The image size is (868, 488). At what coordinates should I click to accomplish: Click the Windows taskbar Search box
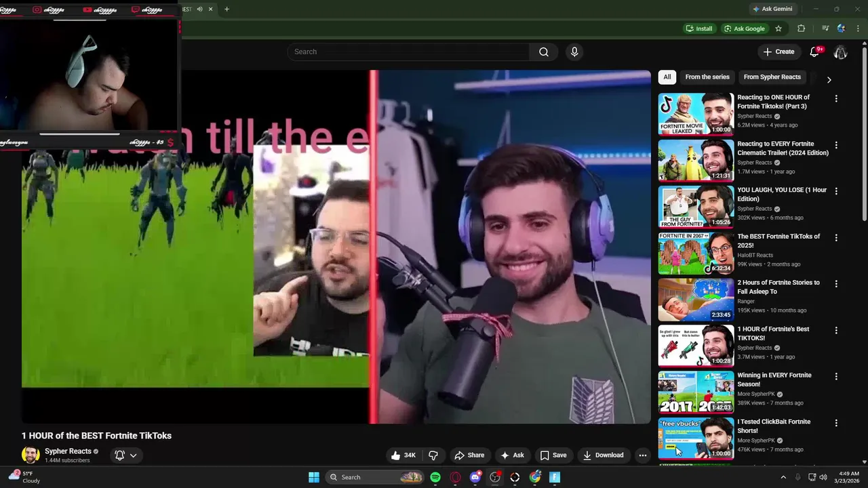tap(376, 477)
